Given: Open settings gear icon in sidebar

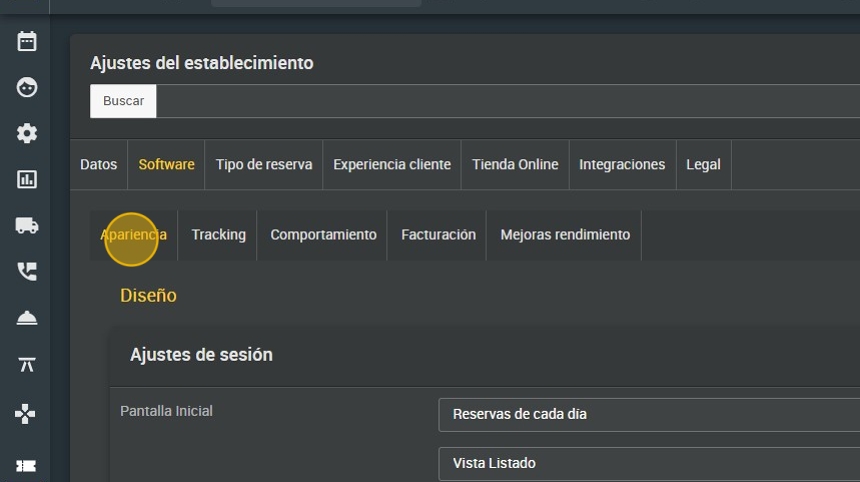Looking at the screenshot, I should 26,133.
